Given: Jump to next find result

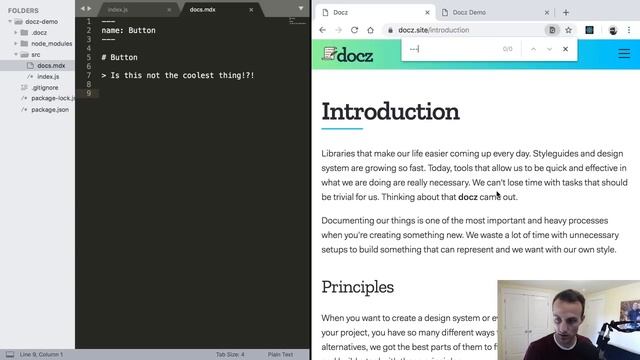Looking at the screenshot, I should pyautogui.click(x=549, y=49).
